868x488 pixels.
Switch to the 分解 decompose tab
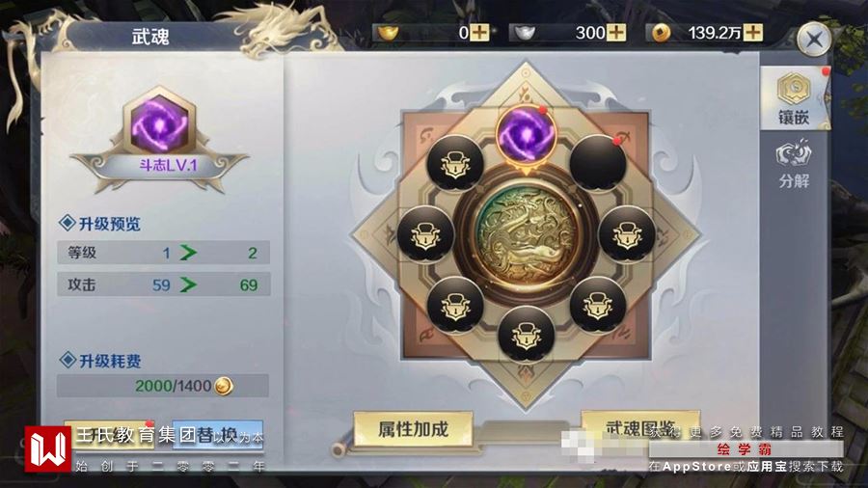[795, 164]
